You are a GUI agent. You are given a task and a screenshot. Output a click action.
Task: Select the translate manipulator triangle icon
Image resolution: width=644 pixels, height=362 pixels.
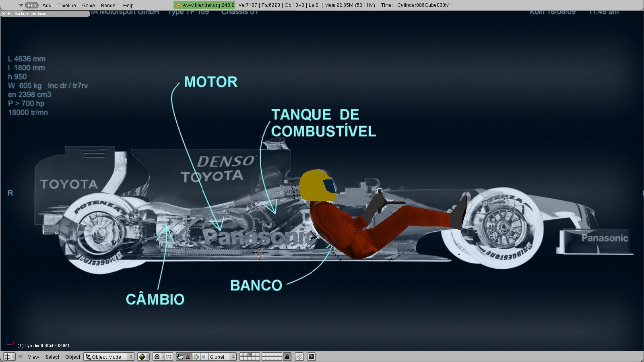[x=188, y=357]
